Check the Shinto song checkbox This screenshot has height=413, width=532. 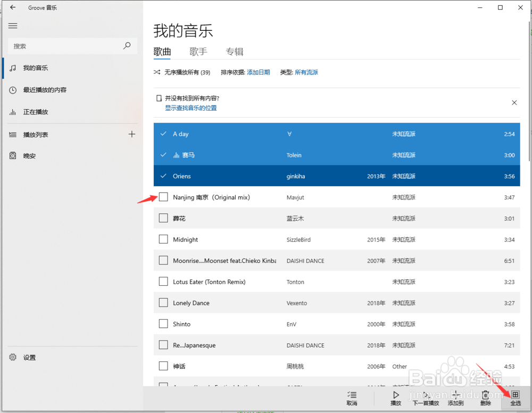163,324
